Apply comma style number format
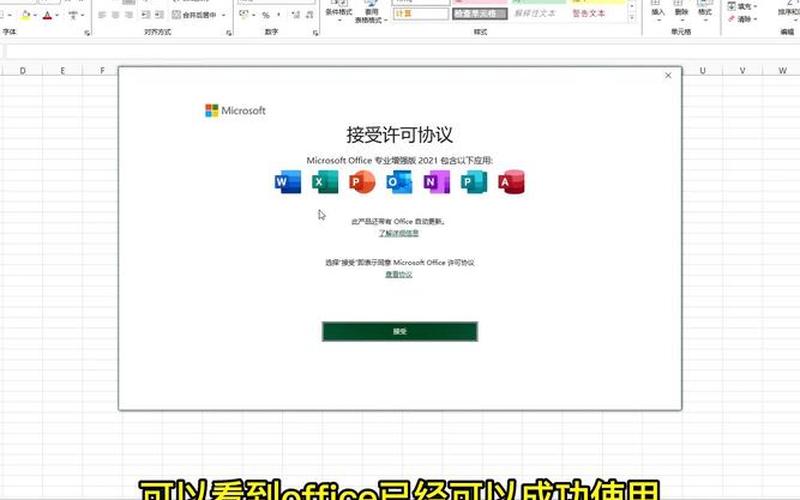This screenshot has height=500, width=800. (279, 15)
